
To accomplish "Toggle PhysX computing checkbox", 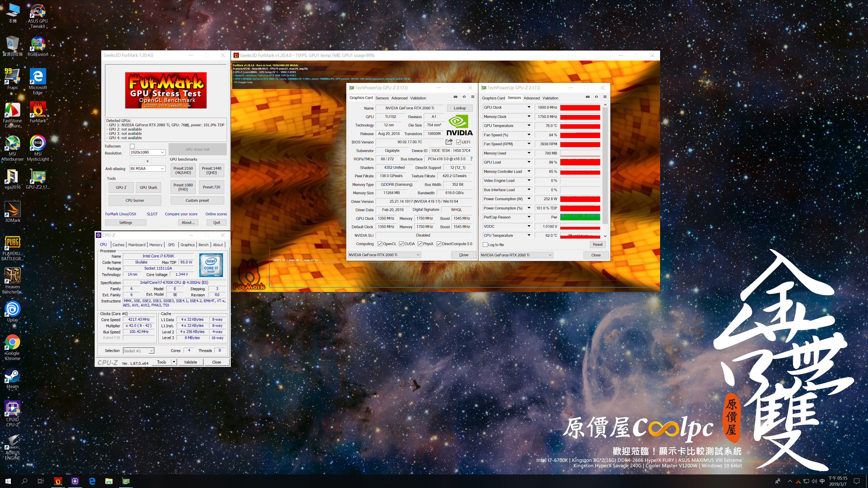I will coord(420,244).
